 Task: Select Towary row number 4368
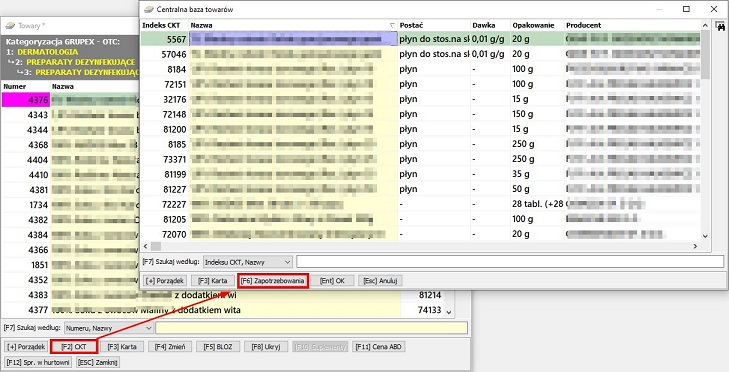point(71,145)
